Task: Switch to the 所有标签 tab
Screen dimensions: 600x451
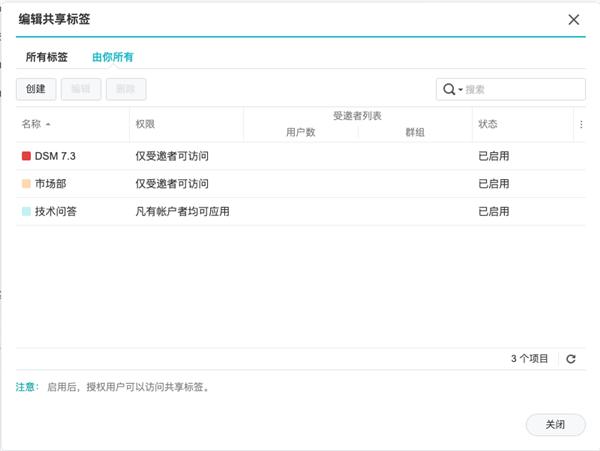Action: (x=49, y=57)
